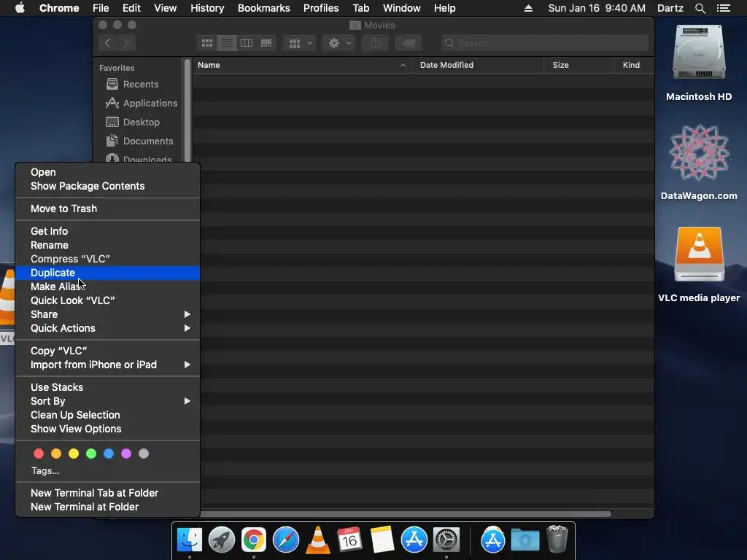Open Documents in Finder sidebar
Viewport: 747px width, 560px height.
pyautogui.click(x=139, y=141)
